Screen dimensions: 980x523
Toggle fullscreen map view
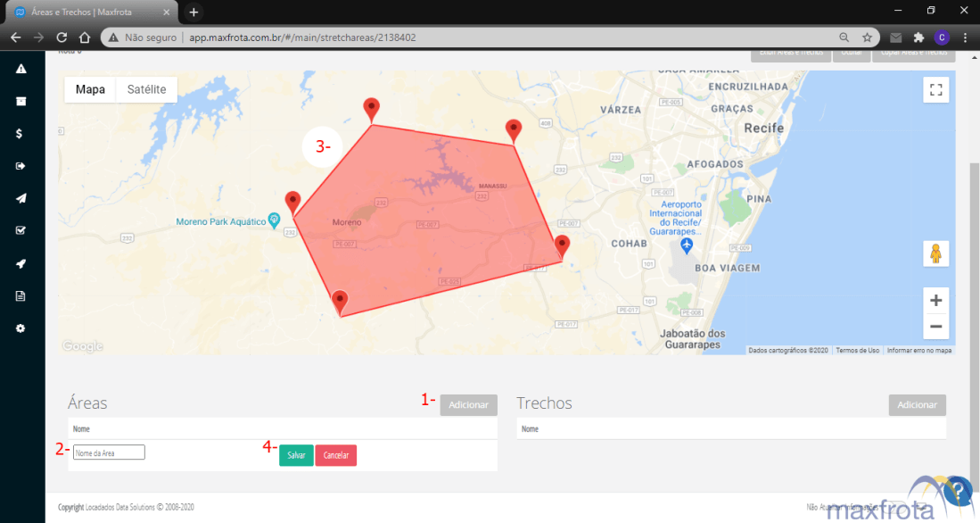pyautogui.click(x=935, y=89)
